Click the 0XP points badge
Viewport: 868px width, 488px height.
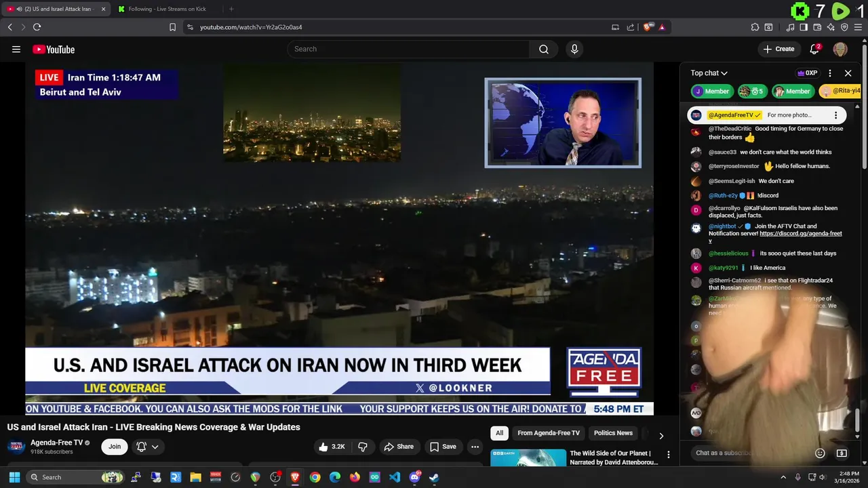click(x=807, y=73)
